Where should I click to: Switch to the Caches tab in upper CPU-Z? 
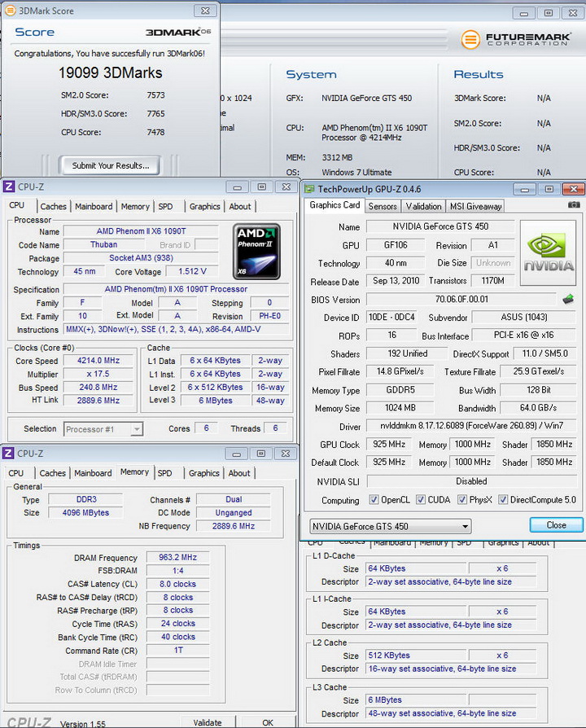[54, 207]
